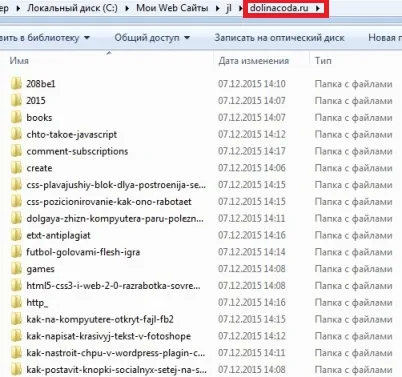Screen dimensions: 402x377
Task: Click Папка с файлами type in games row
Action: pos(353,269)
